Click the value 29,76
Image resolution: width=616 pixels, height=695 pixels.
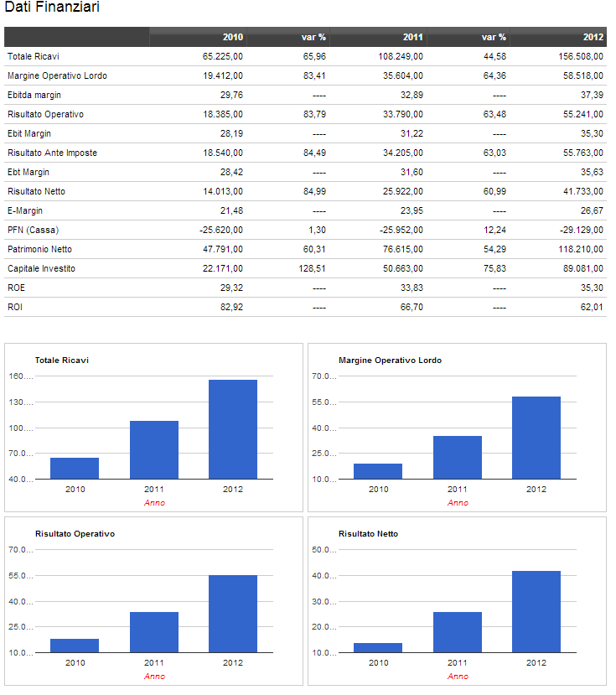(232, 95)
